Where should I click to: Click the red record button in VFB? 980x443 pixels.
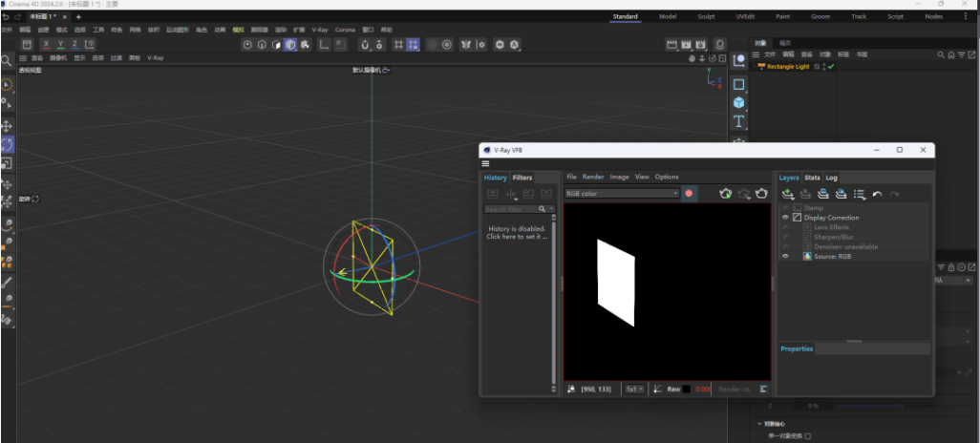[x=688, y=194]
